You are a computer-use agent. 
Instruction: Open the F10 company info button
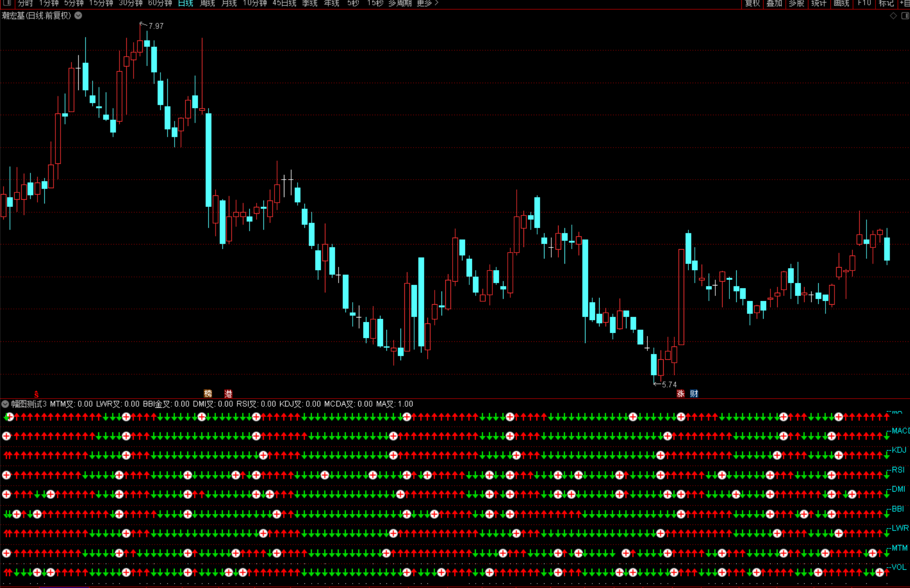[864, 3]
